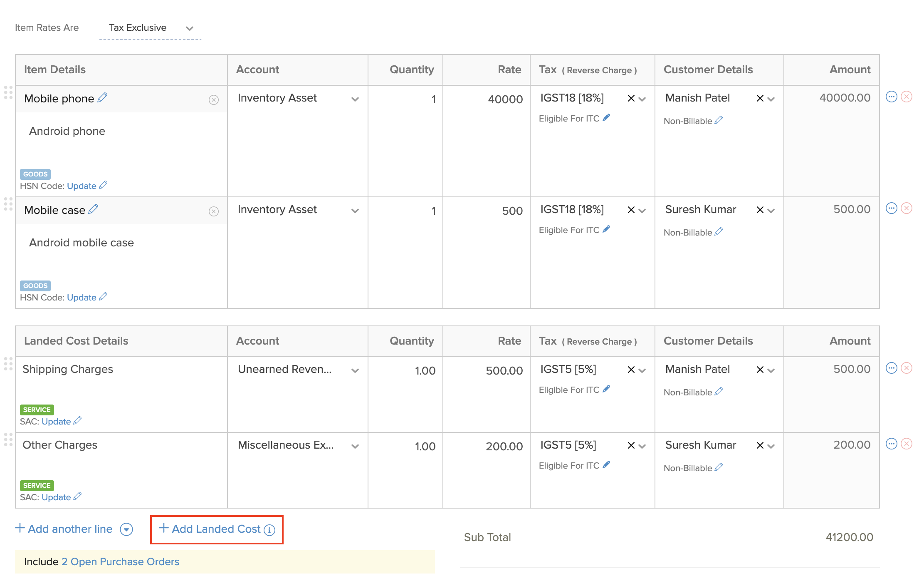Remove IGST18 tax from Mobile case row
The height and width of the screenshot is (576, 924).
coord(631,210)
